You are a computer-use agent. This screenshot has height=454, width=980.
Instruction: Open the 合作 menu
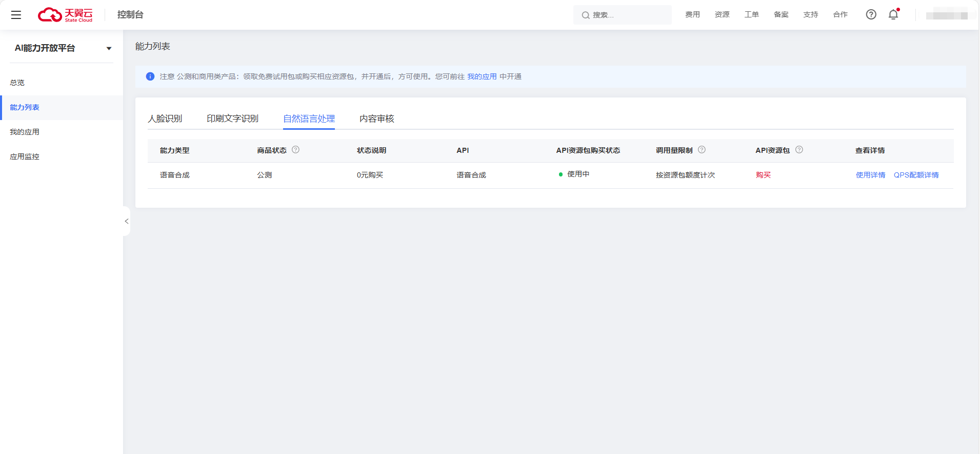point(840,15)
